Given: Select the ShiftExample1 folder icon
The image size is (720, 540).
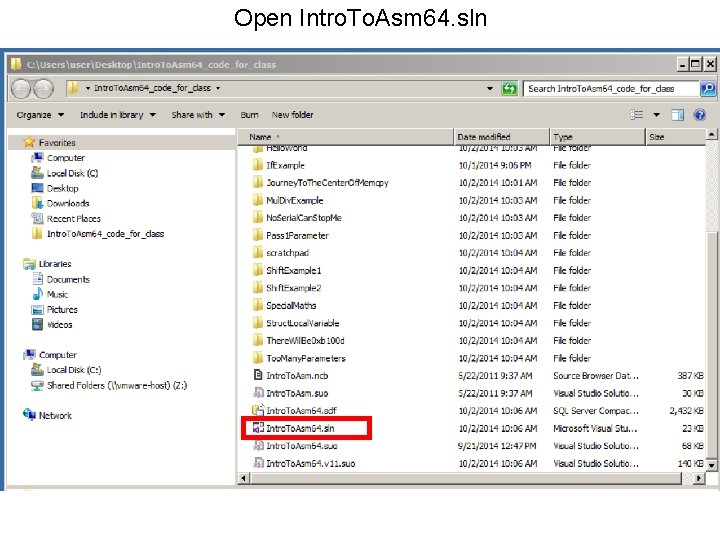Looking at the screenshot, I should point(258,270).
